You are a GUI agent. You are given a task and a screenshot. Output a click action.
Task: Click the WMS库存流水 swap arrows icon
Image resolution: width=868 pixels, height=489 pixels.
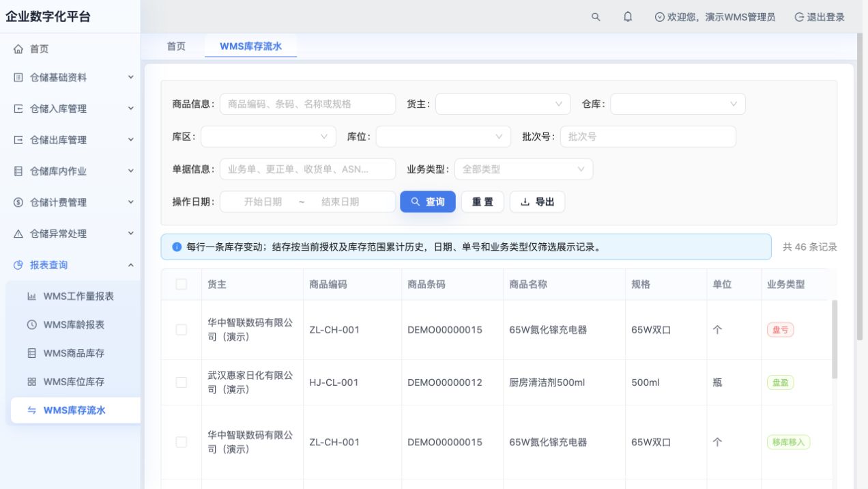[x=31, y=410]
